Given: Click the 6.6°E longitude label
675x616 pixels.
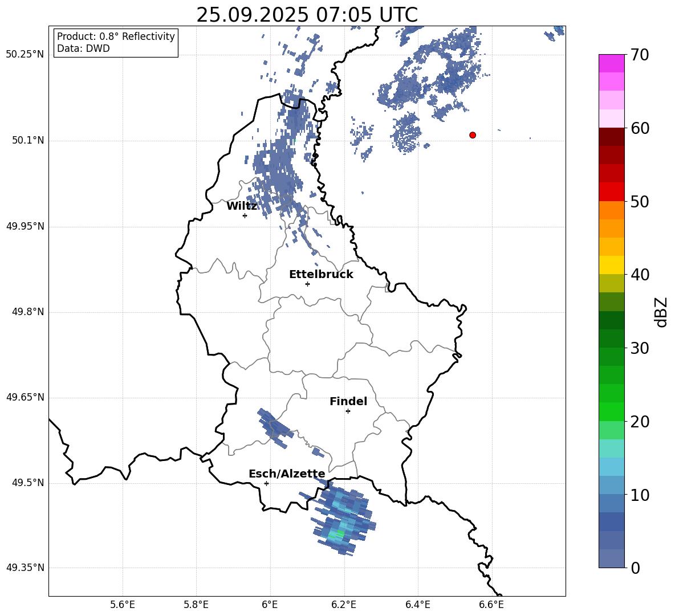Looking at the screenshot, I should (491, 605).
